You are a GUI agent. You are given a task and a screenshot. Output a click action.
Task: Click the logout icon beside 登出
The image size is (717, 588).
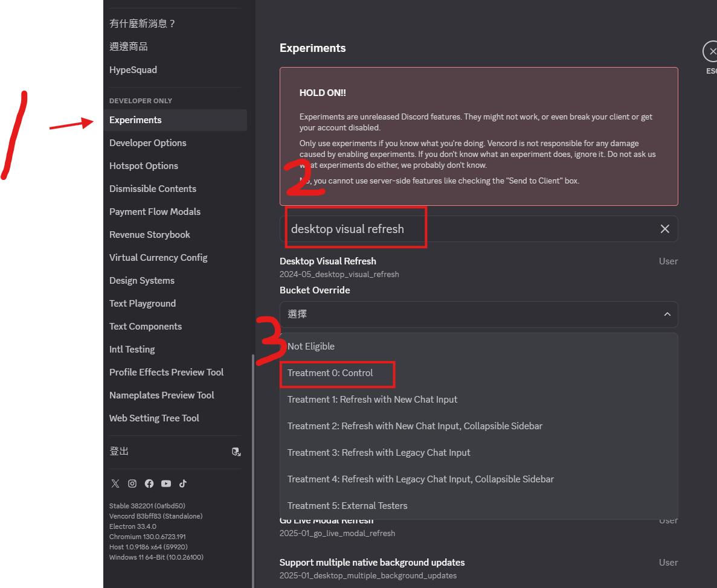[x=236, y=452]
